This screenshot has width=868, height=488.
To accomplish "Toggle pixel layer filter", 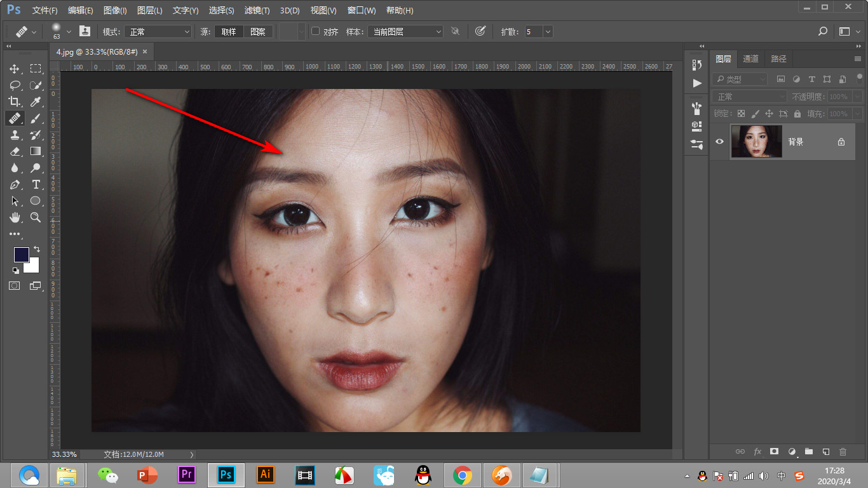I will tap(781, 79).
